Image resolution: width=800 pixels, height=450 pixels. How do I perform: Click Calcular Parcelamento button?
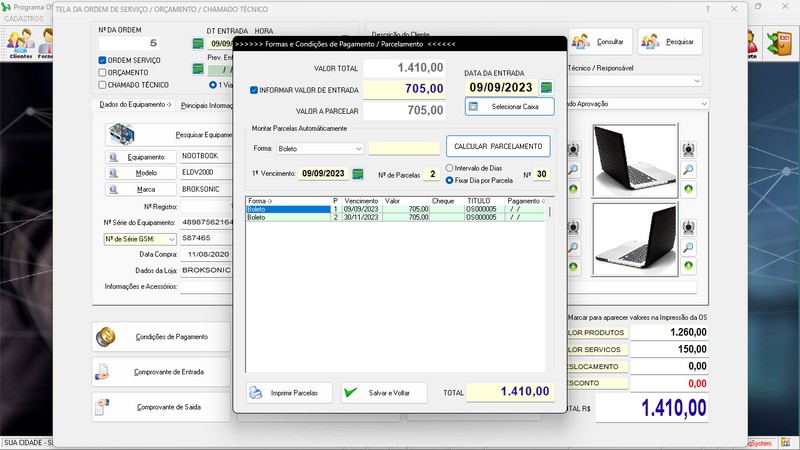(x=498, y=147)
